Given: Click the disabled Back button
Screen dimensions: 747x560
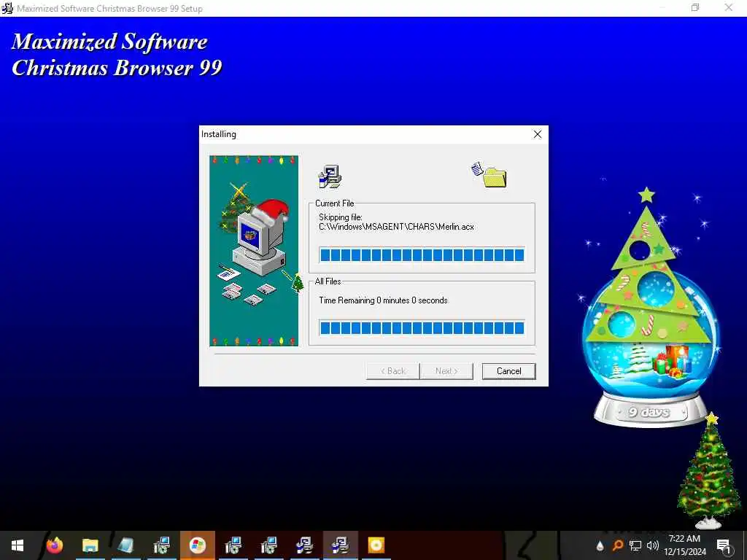Looking at the screenshot, I should pyautogui.click(x=392, y=371).
